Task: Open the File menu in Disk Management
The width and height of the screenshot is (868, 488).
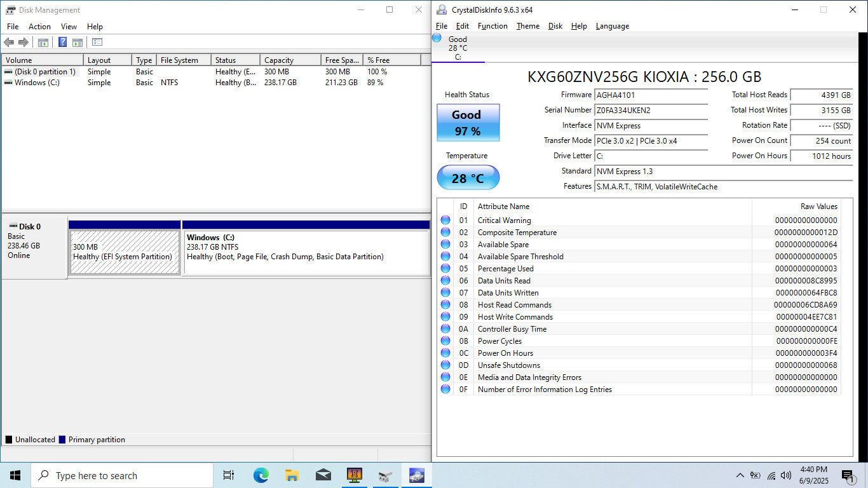Action: (x=13, y=27)
